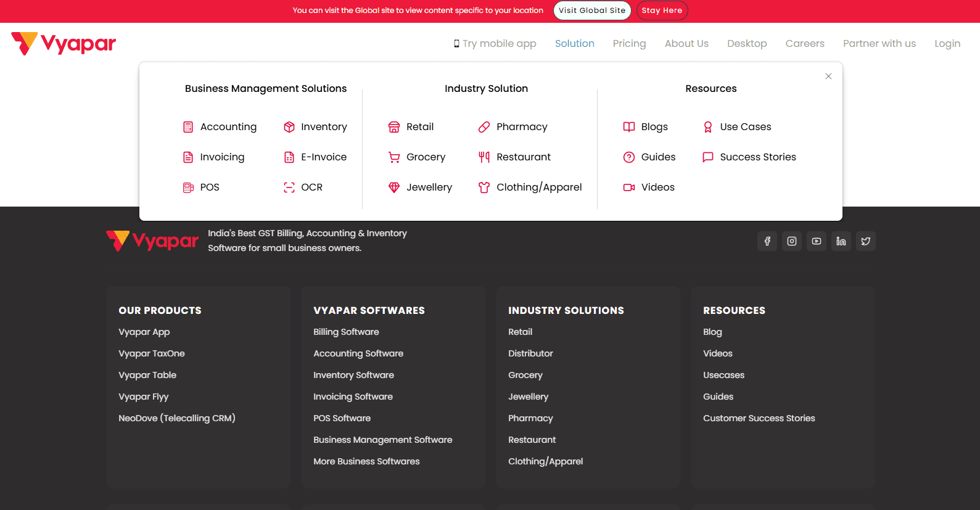Open Customer Success Stories footer link
Screen dimensions: 980x510
[759, 418]
